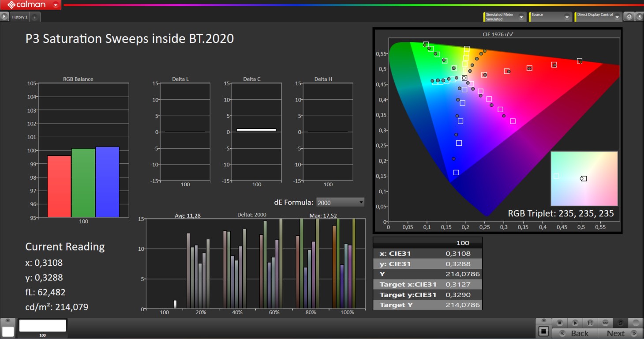Viewport: 644px width, 339px height.
Task: Collapse the right panel using the left-arrow icon
Action: click(x=639, y=17)
